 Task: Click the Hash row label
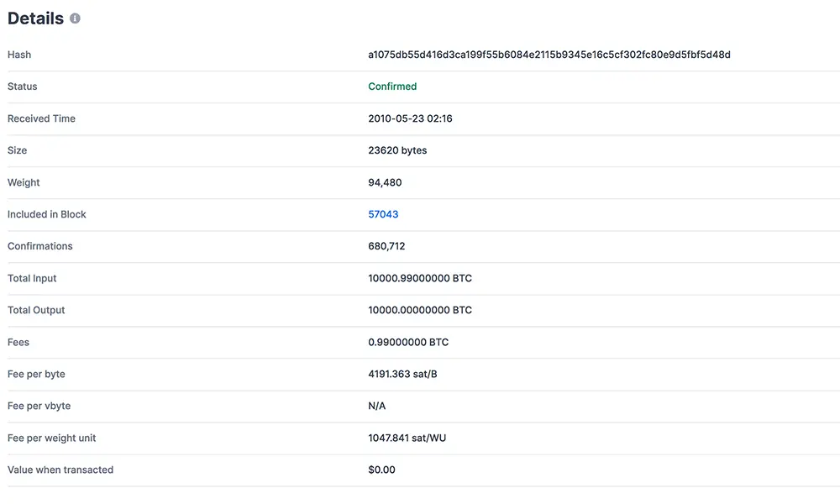(x=19, y=55)
